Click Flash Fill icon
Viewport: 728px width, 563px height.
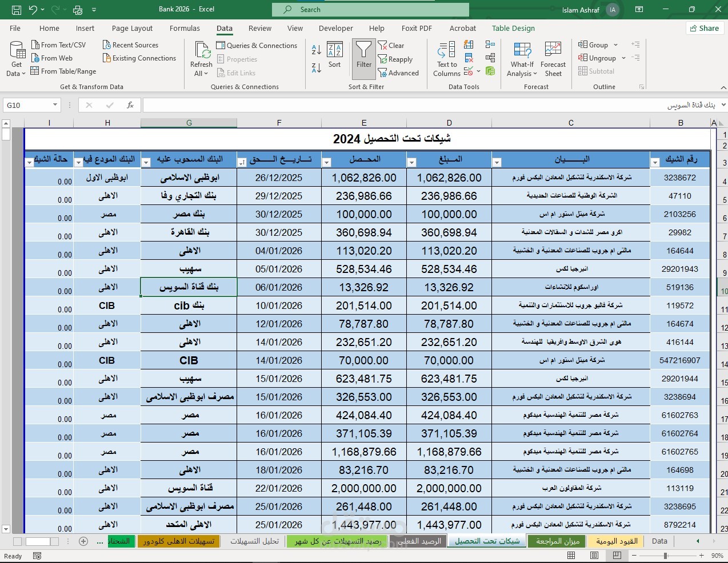click(469, 45)
